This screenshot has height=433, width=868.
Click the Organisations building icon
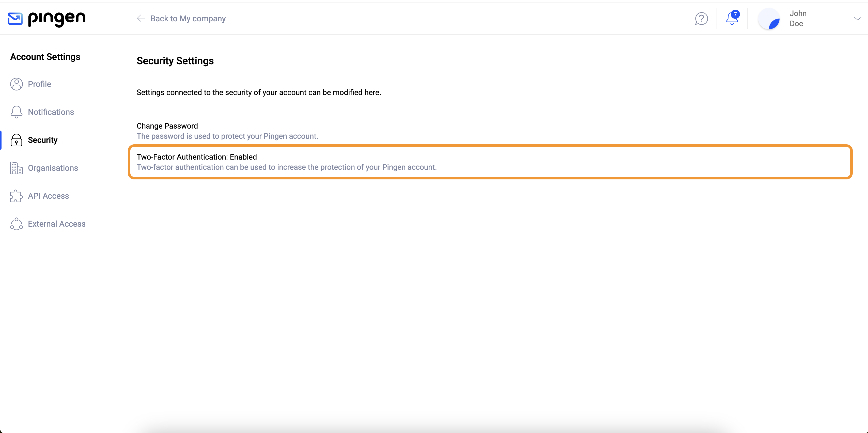click(x=16, y=168)
